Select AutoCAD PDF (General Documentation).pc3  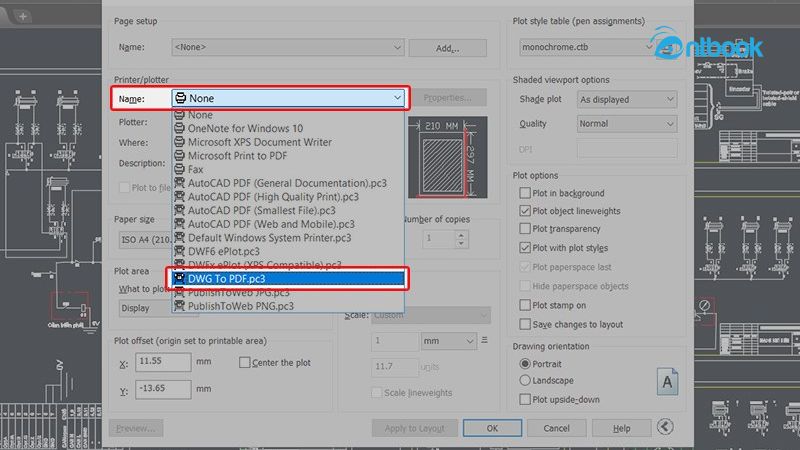tap(288, 183)
